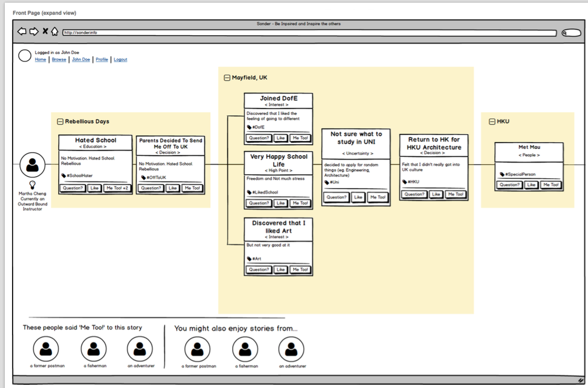588x388 pixels.
Task: Click Me Too! on Return to HK card
Action: [456, 195]
